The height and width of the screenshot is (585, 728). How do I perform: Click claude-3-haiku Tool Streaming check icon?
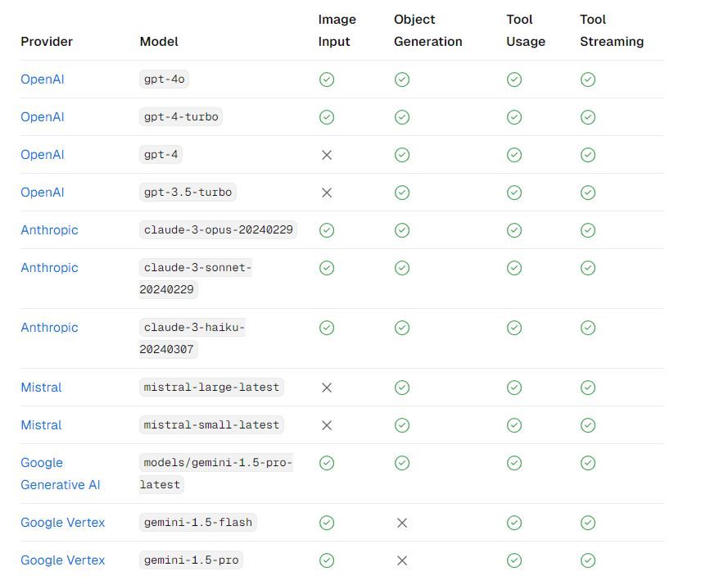[588, 328]
